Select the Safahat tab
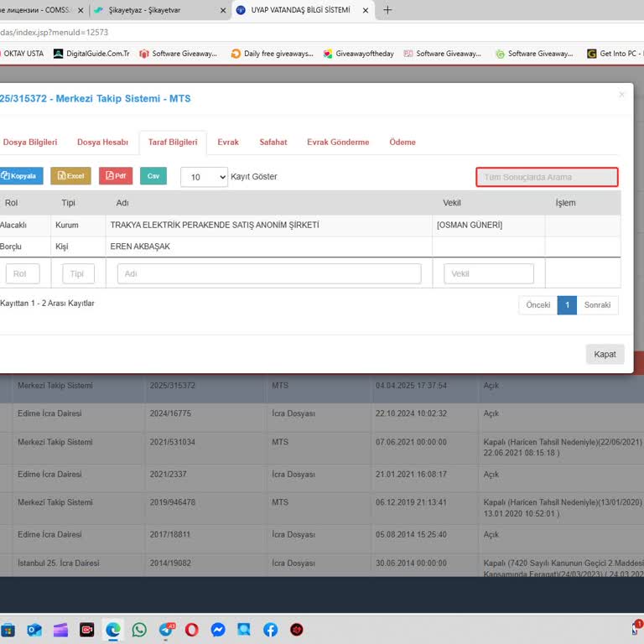644x644 pixels. [x=273, y=143]
